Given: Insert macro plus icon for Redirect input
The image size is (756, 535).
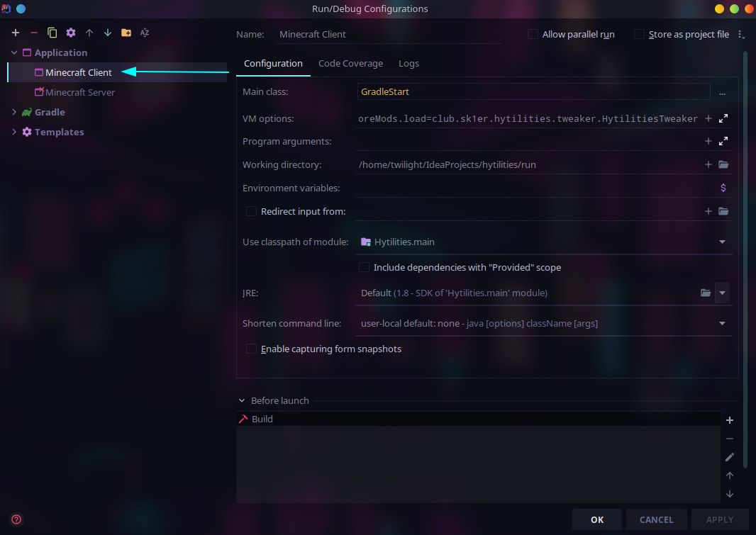Looking at the screenshot, I should pyautogui.click(x=708, y=211).
